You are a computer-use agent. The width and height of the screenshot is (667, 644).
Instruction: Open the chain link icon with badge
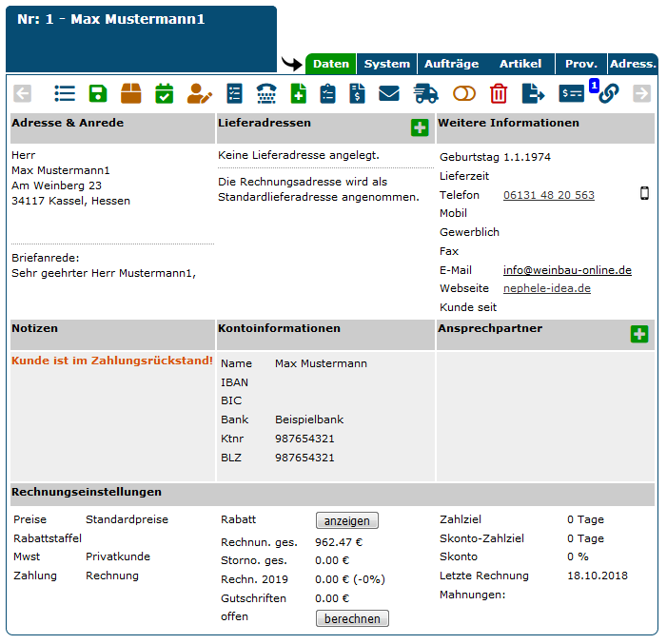point(607,93)
